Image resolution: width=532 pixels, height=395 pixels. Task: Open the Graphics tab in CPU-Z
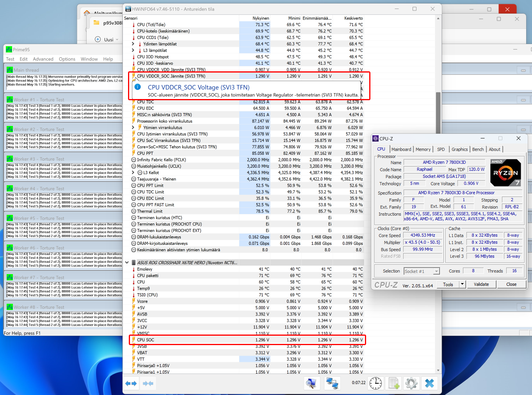pos(460,149)
